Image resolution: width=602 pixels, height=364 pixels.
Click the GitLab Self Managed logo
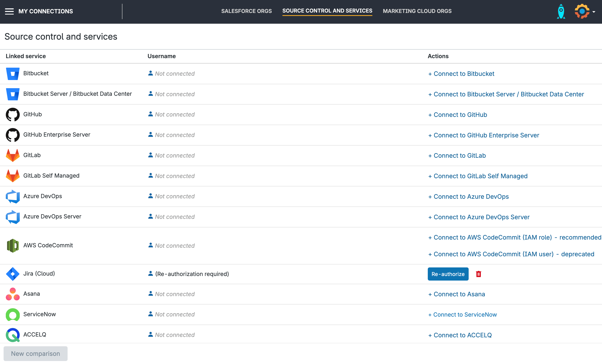click(13, 176)
